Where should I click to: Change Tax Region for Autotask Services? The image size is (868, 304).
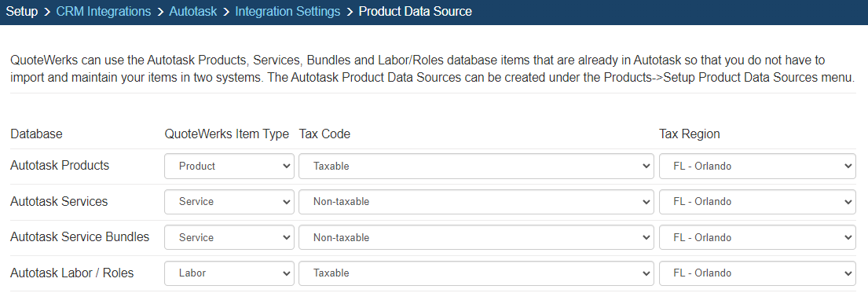click(x=757, y=202)
